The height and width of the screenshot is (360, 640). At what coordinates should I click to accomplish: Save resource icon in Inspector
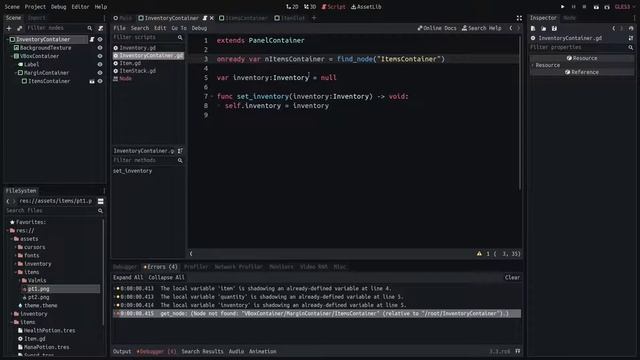[554, 29]
